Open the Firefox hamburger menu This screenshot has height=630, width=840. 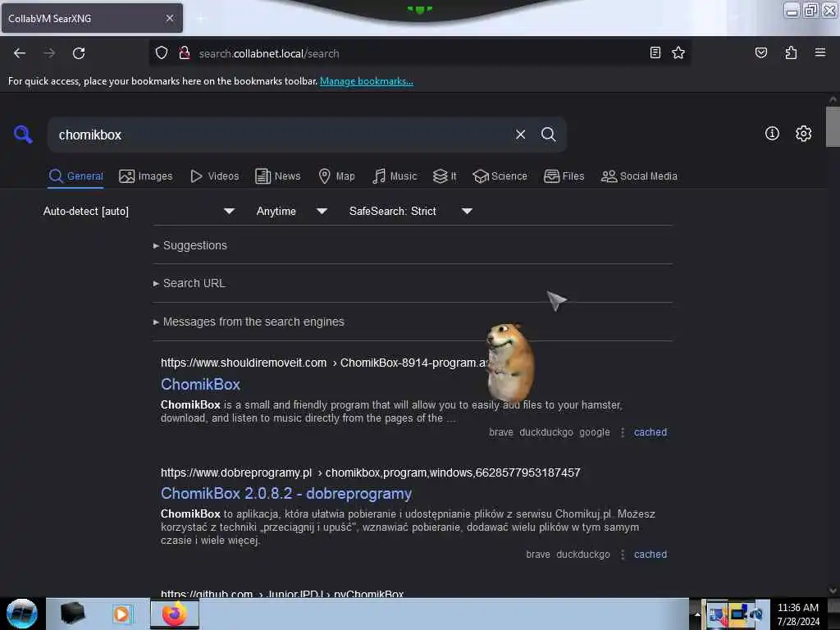pyautogui.click(x=819, y=52)
